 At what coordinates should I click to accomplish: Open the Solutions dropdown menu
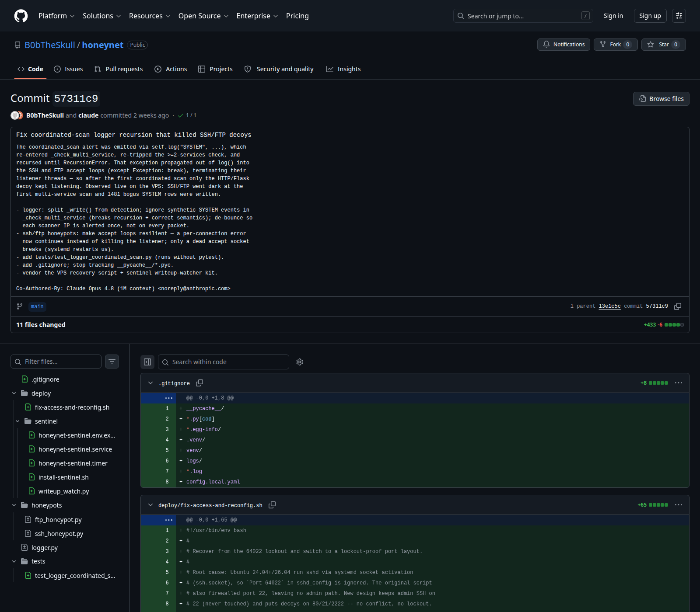(x=101, y=16)
